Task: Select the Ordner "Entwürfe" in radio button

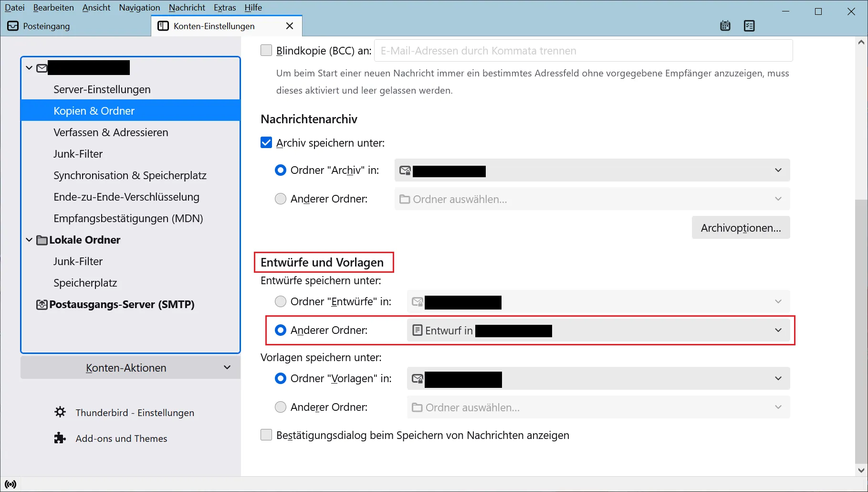Action: pos(281,301)
